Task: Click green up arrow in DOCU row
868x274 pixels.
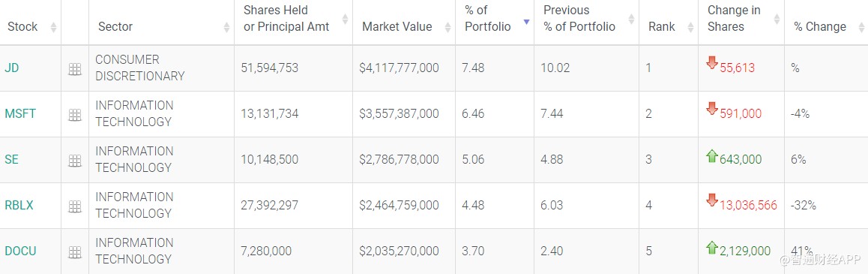Action: 712,248
